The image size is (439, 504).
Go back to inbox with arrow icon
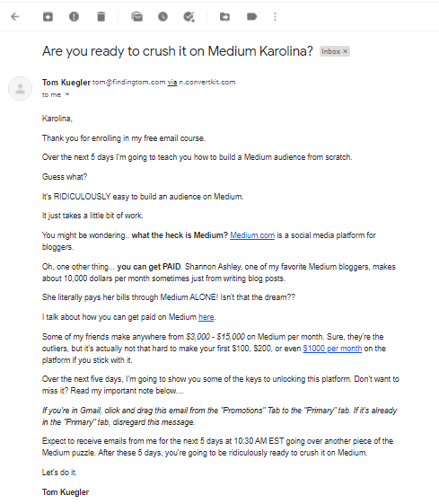pyautogui.click(x=15, y=16)
